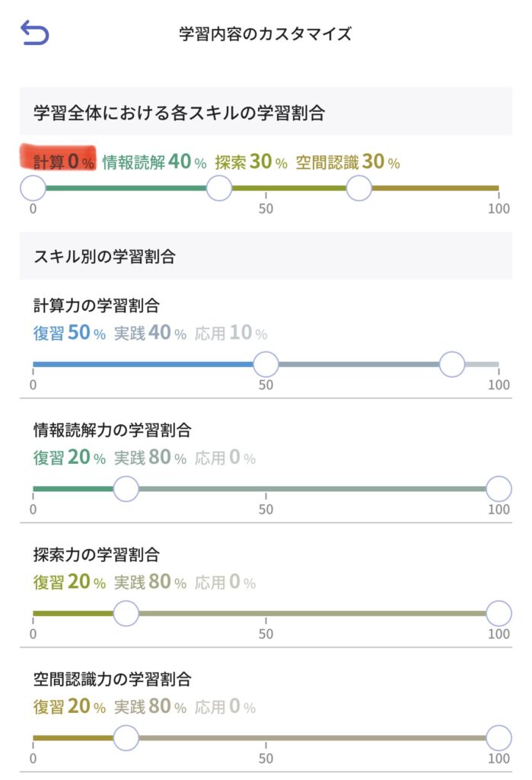
Task: Click the overall slider handle at 70
Action: pyautogui.click(x=358, y=187)
